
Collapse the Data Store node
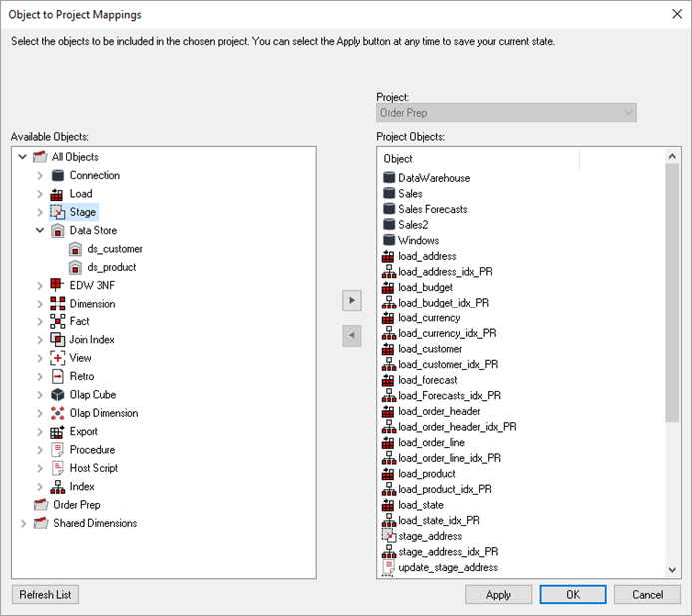click(41, 231)
